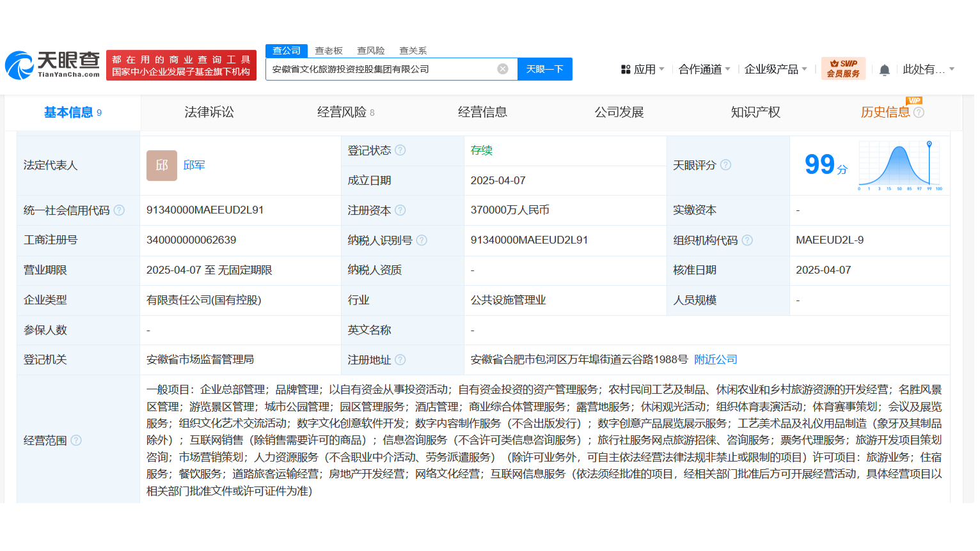Select industry value 公共设施管理业
The height and width of the screenshot is (551, 980).
click(x=509, y=300)
